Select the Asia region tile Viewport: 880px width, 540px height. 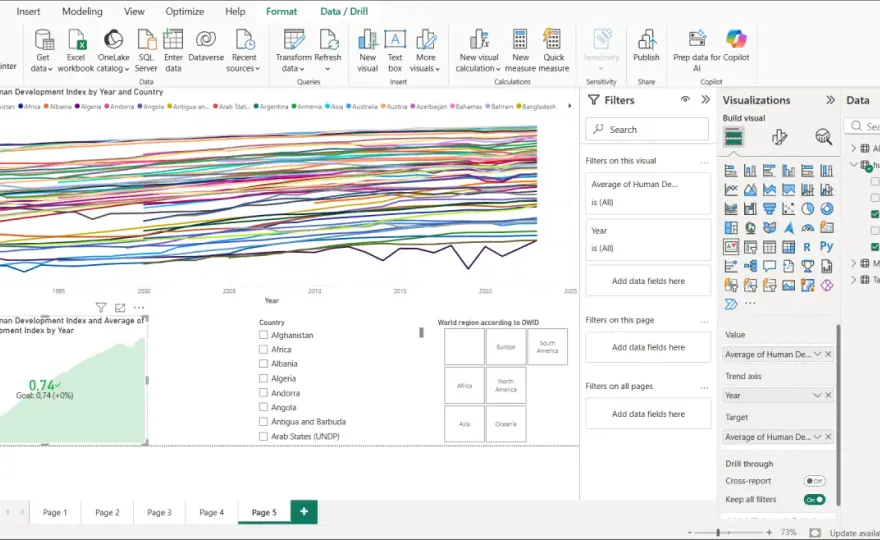click(465, 424)
